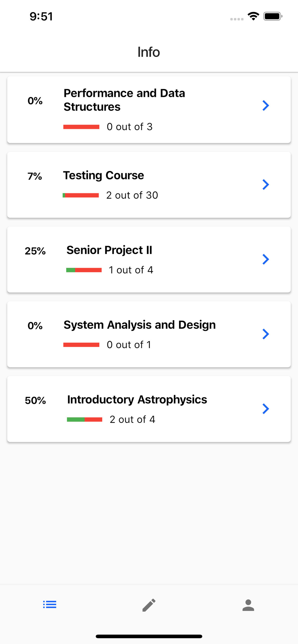This screenshot has width=298, height=644.
Task: Expand the Senior Project II chevron
Action: (x=266, y=259)
